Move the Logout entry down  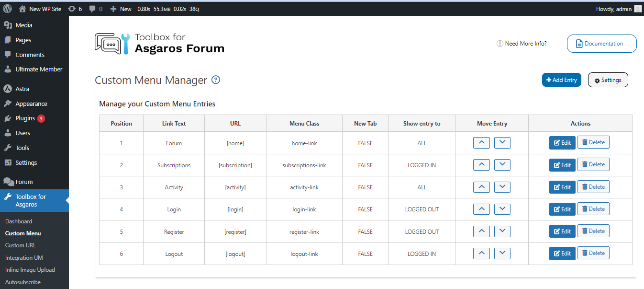(x=502, y=253)
